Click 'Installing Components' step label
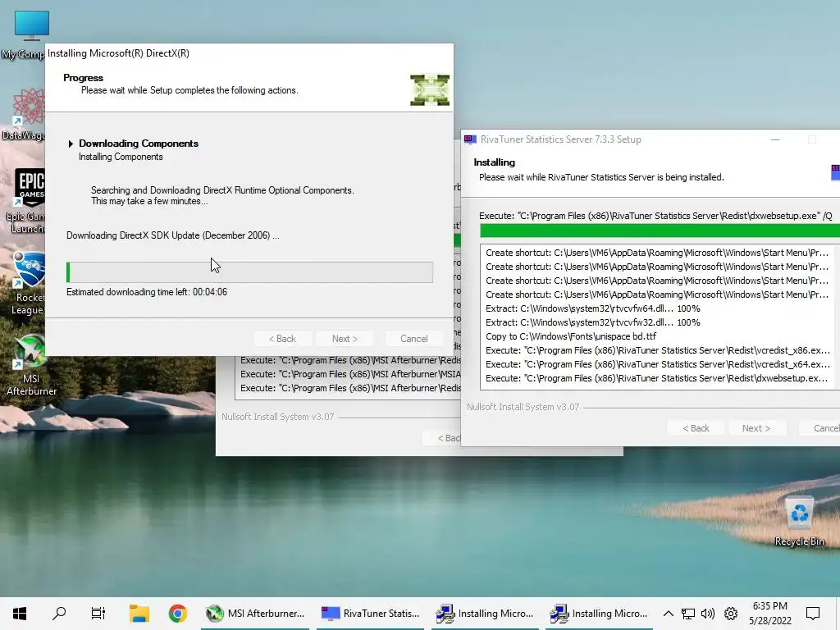 pyautogui.click(x=121, y=157)
